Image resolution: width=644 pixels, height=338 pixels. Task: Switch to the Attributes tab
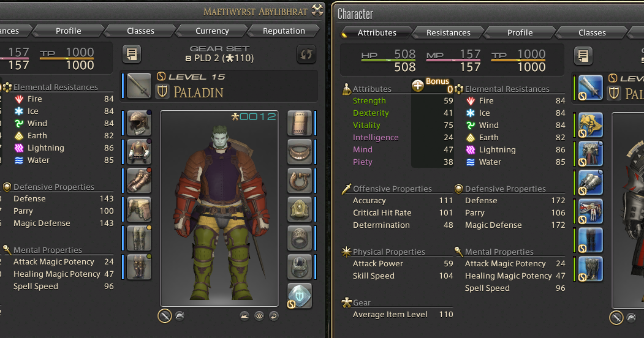pyautogui.click(x=377, y=32)
